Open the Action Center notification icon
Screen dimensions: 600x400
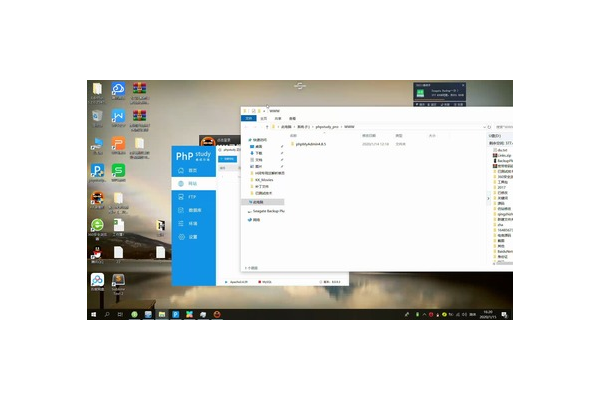click(504, 315)
